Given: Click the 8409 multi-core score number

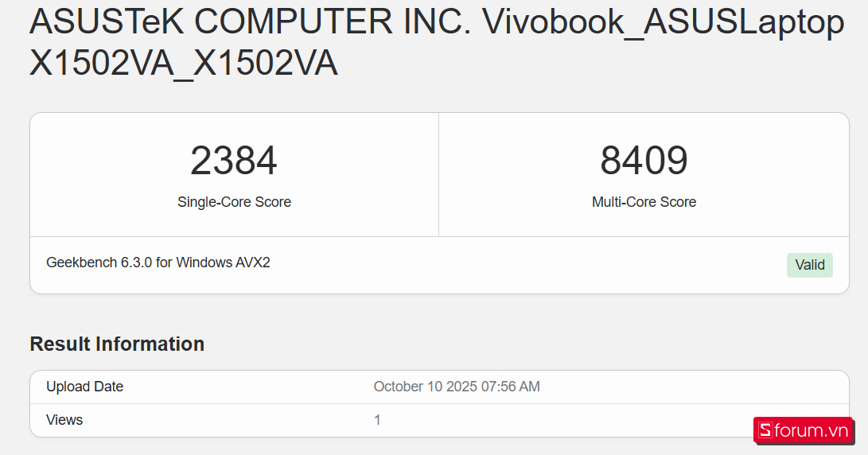Looking at the screenshot, I should click(x=644, y=161).
